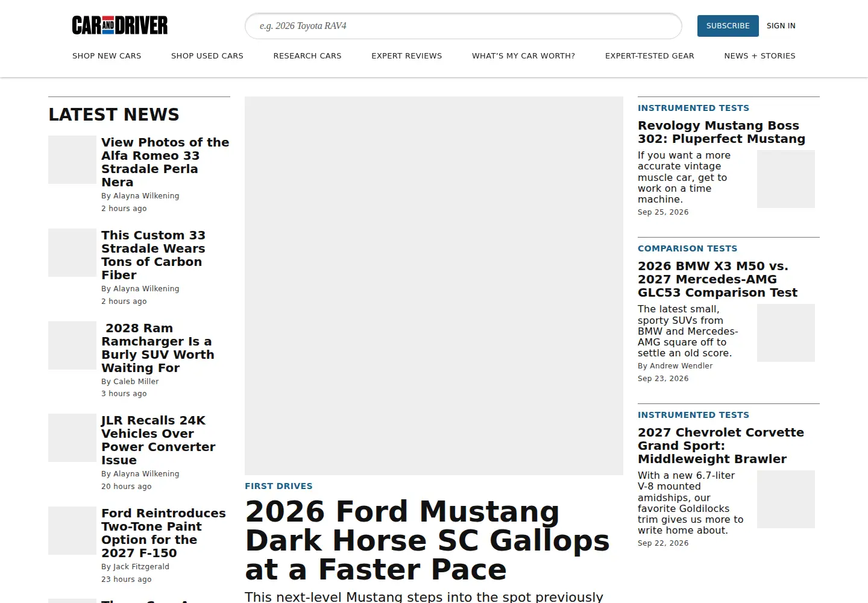Click the "Sep 25, 2026" date

tap(663, 212)
